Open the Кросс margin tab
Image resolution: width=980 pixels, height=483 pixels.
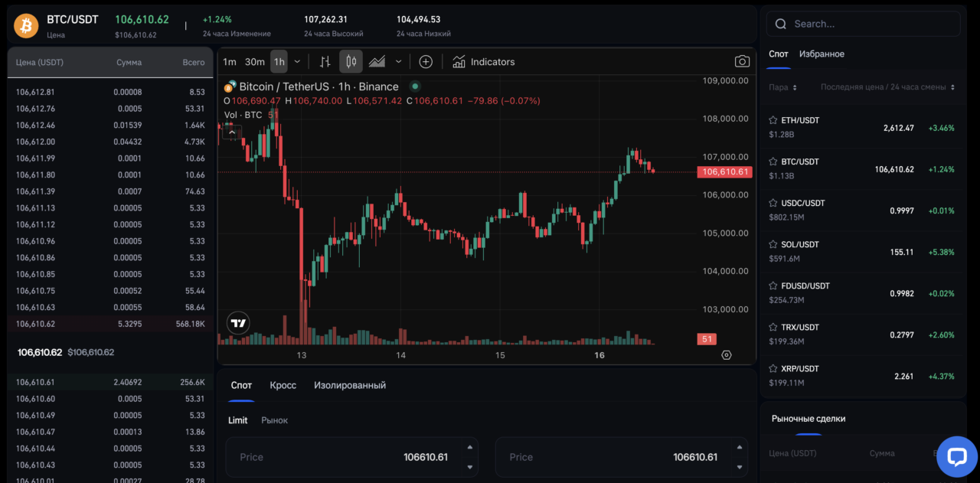(283, 385)
